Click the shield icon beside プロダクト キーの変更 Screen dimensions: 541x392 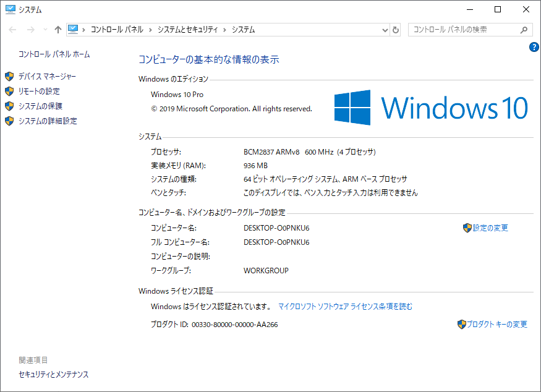[x=462, y=324]
